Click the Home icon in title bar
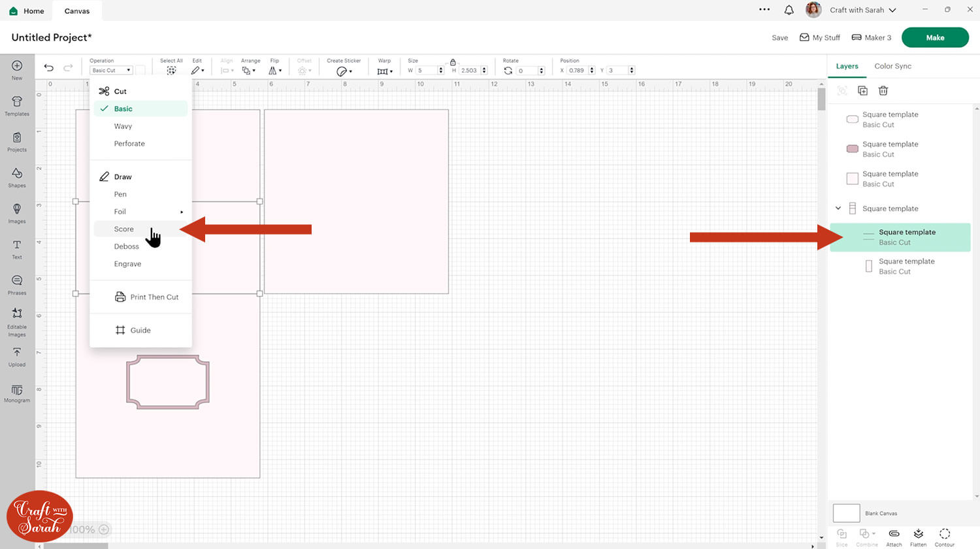 [14, 11]
